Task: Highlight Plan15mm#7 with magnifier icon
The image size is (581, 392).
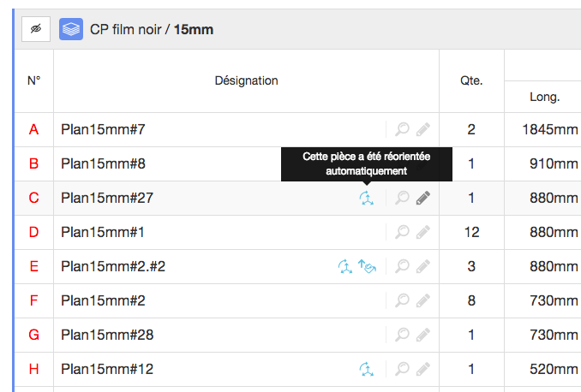Action: pyautogui.click(x=402, y=129)
